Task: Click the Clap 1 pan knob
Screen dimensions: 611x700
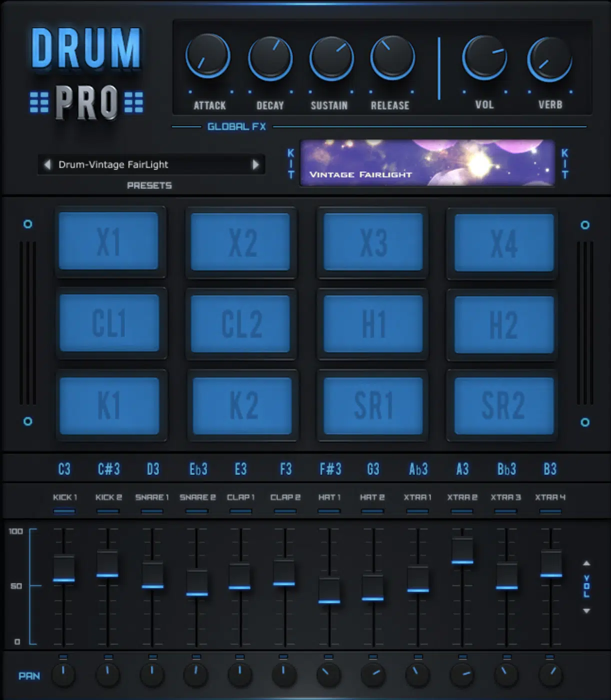Action: click(x=240, y=674)
